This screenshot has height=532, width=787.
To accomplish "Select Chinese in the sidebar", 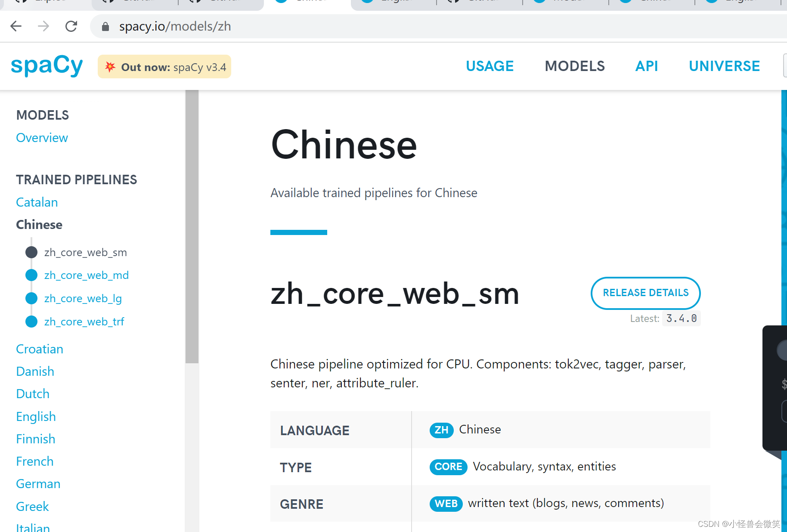I will pos(39,225).
